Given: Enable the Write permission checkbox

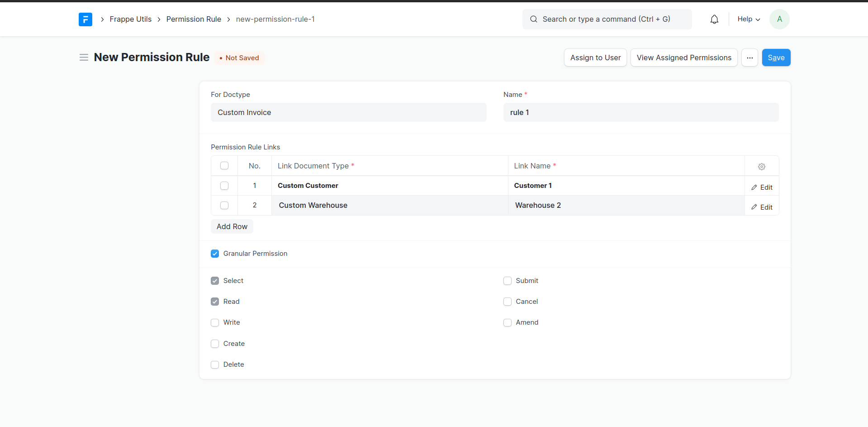Looking at the screenshot, I should (x=215, y=322).
